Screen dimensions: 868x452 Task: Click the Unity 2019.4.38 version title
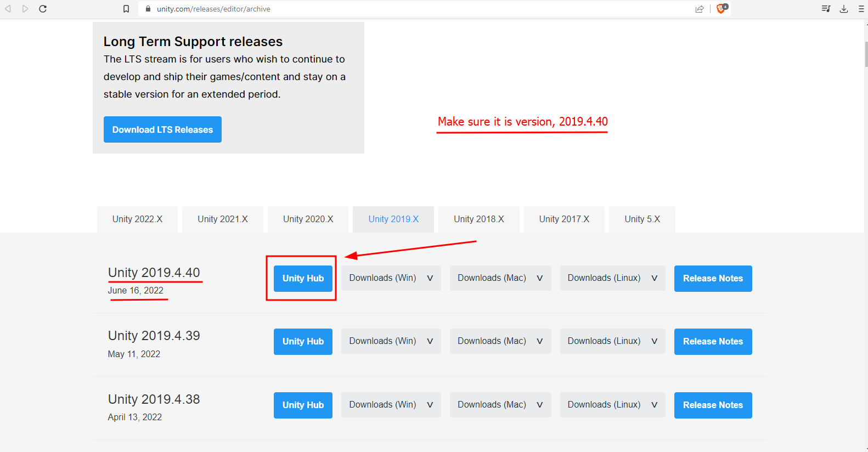point(154,399)
